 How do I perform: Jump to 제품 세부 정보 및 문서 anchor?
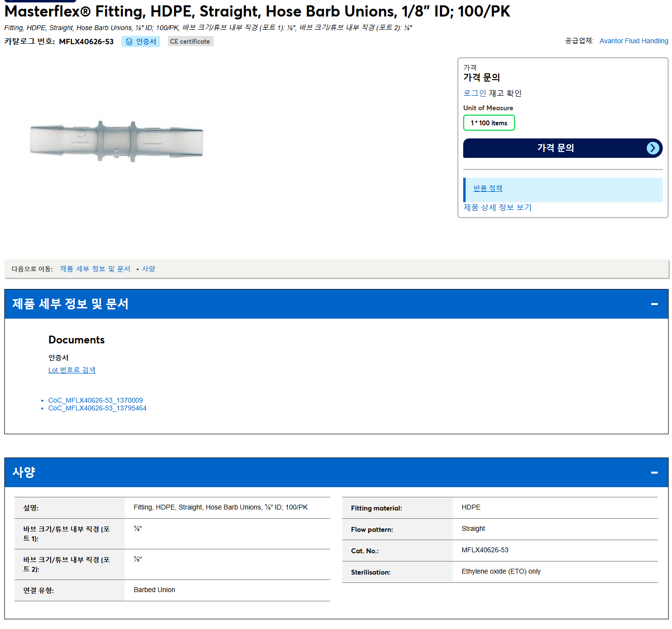95,269
